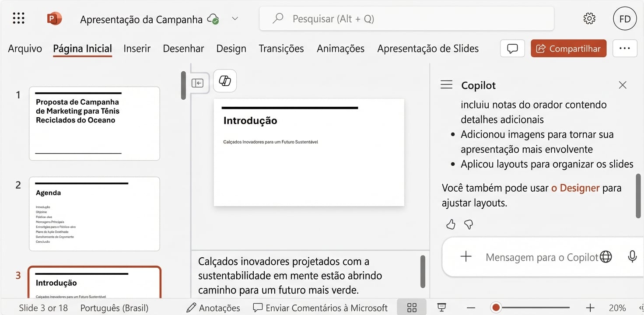Screen dimensions: 644x315
Task: Open the Microsoft 365 app launcher waffle icon
Action: (x=18, y=18)
